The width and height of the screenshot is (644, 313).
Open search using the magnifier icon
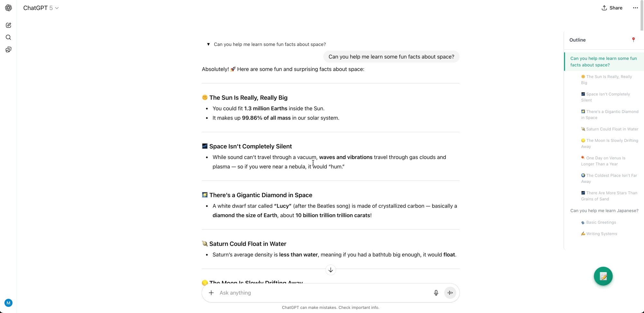pos(8,37)
